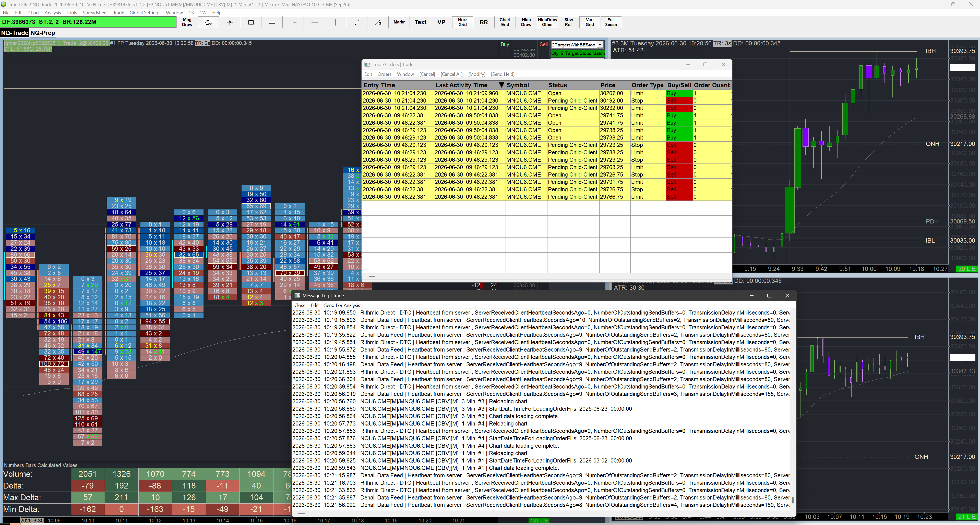980x525 pixels.
Task: Toggle the Horz Grid button
Action: click(x=463, y=22)
